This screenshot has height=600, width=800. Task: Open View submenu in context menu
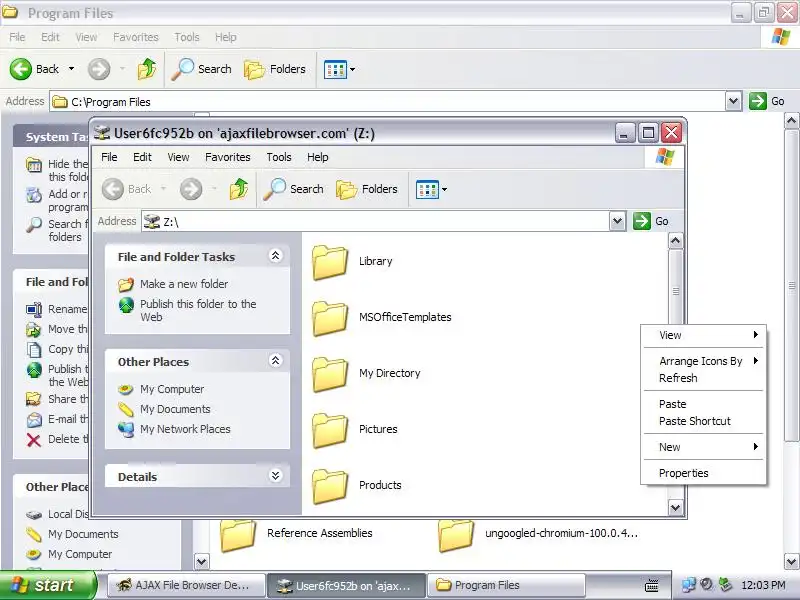(704, 335)
